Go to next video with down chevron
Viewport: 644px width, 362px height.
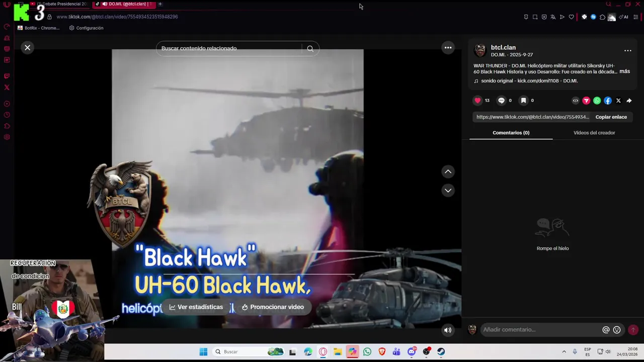click(x=448, y=191)
